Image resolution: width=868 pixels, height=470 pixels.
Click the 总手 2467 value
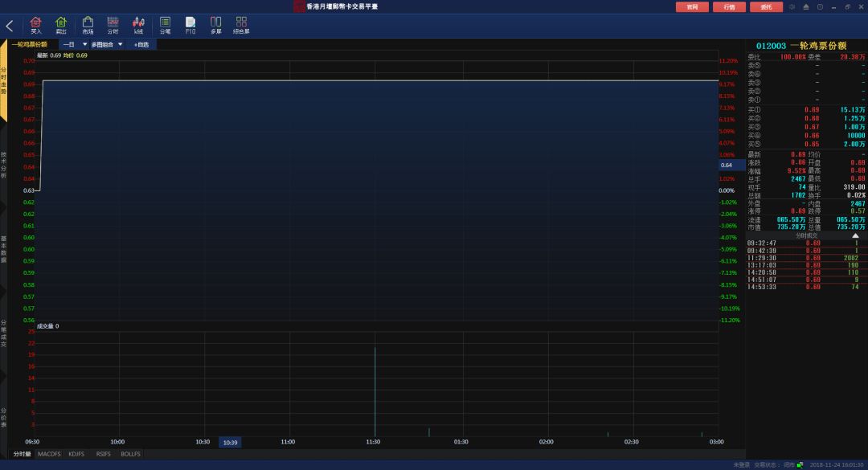[798, 179]
